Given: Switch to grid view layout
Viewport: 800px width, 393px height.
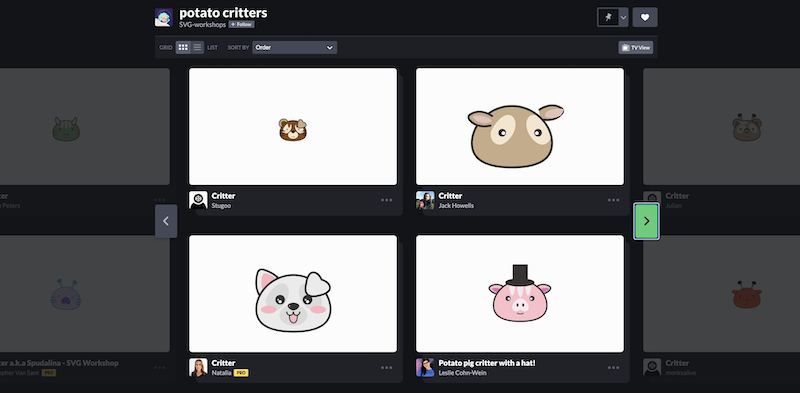Looking at the screenshot, I should (x=183, y=47).
